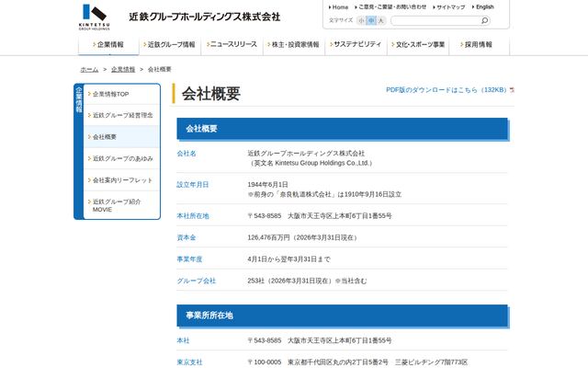Click the 本社 label under 事業所所在地
Screen dimensions: 588x368
183,340
